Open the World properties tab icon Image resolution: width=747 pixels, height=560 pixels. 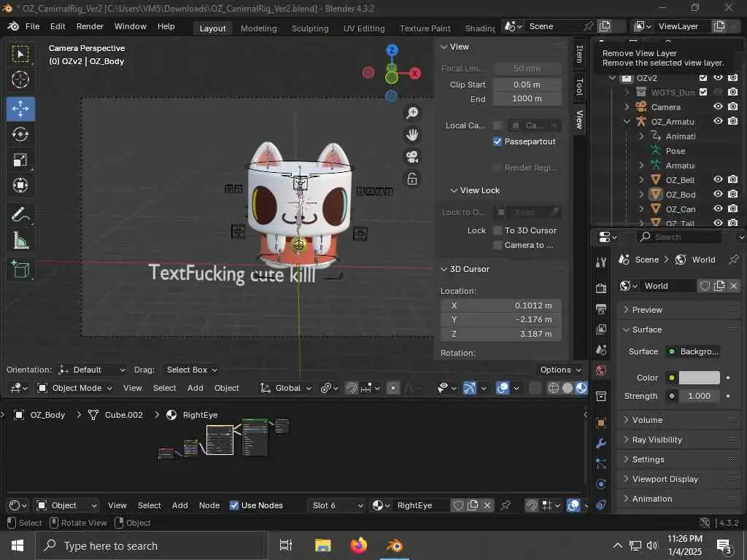click(601, 370)
